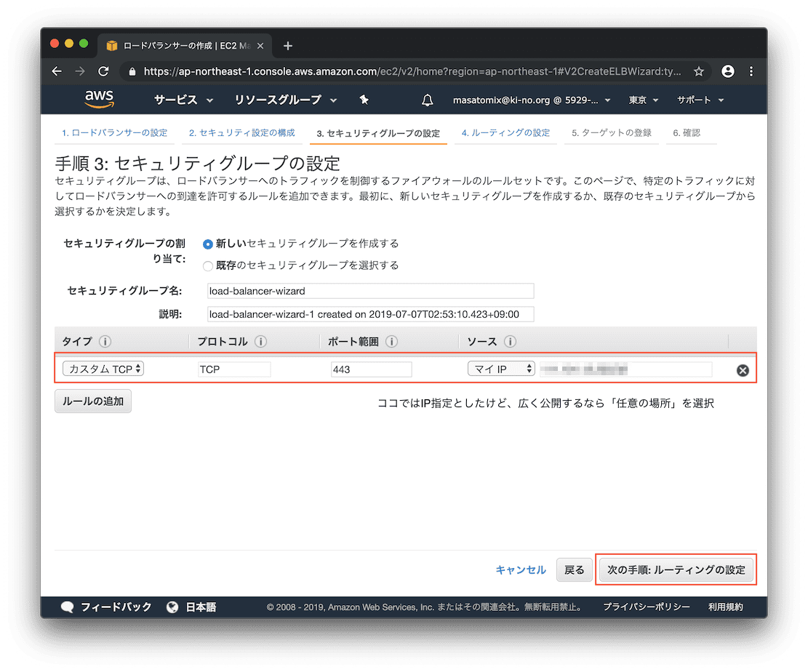The image size is (808, 672).
Task: Open the 利用規約 link
Action: 726,607
